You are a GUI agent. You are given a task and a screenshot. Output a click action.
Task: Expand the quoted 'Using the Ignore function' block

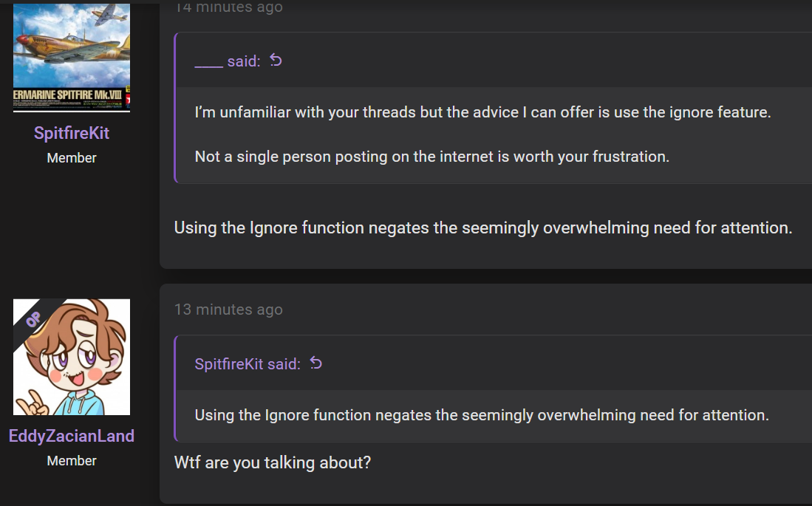(x=482, y=415)
